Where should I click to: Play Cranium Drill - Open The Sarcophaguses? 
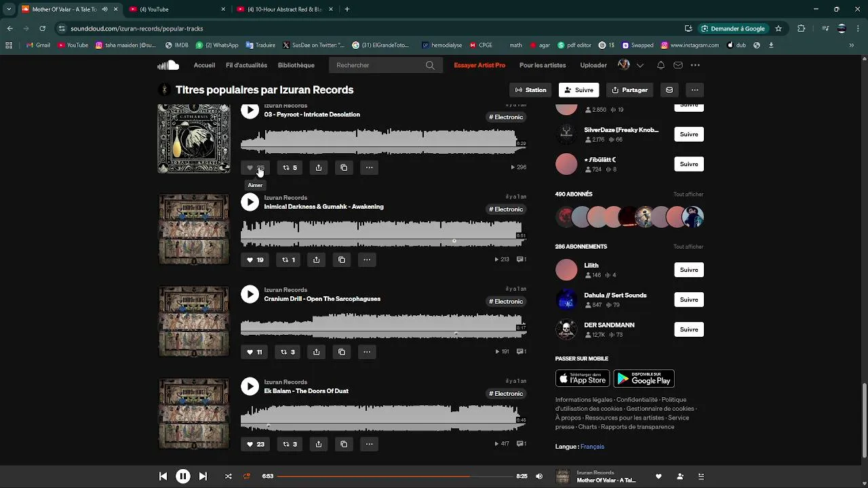[250, 294]
